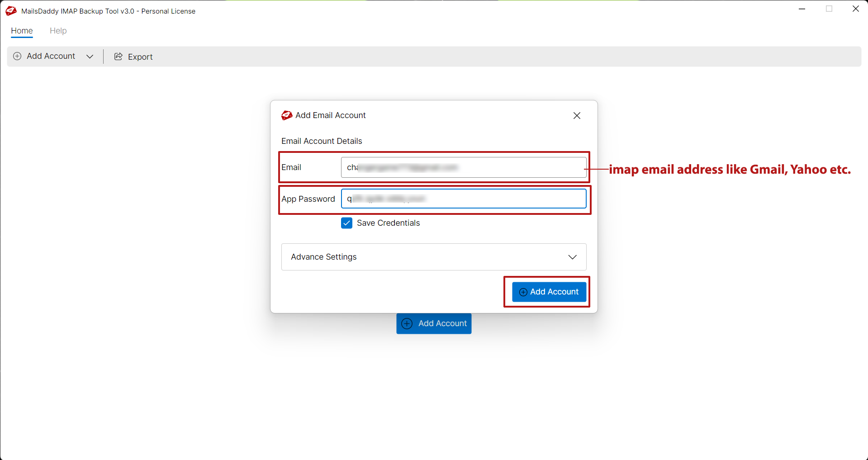Click the plus icon beside toolbar Add Account
The height and width of the screenshot is (460, 868).
pyautogui.click(x=17, y=56)
